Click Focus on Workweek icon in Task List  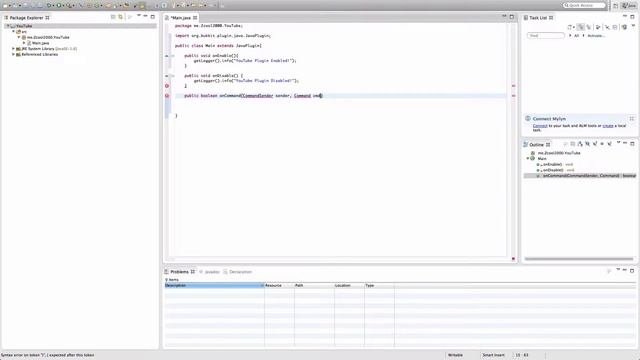tap(598, 27)
